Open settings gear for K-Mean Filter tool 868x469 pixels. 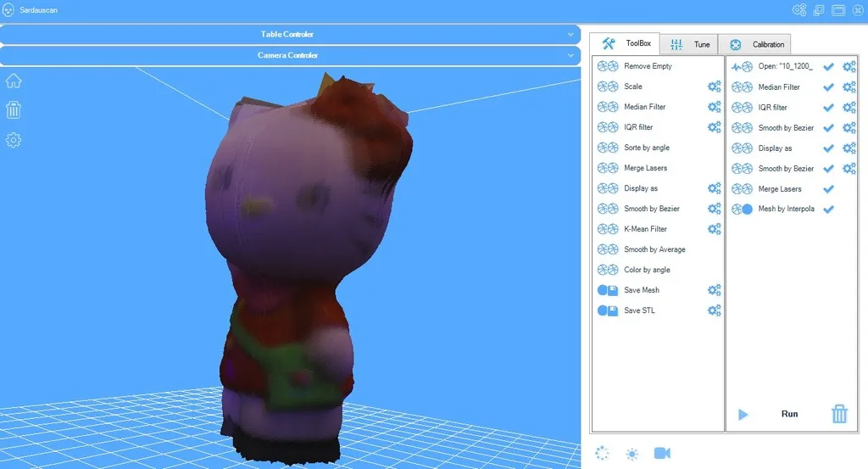pos(714,229)
